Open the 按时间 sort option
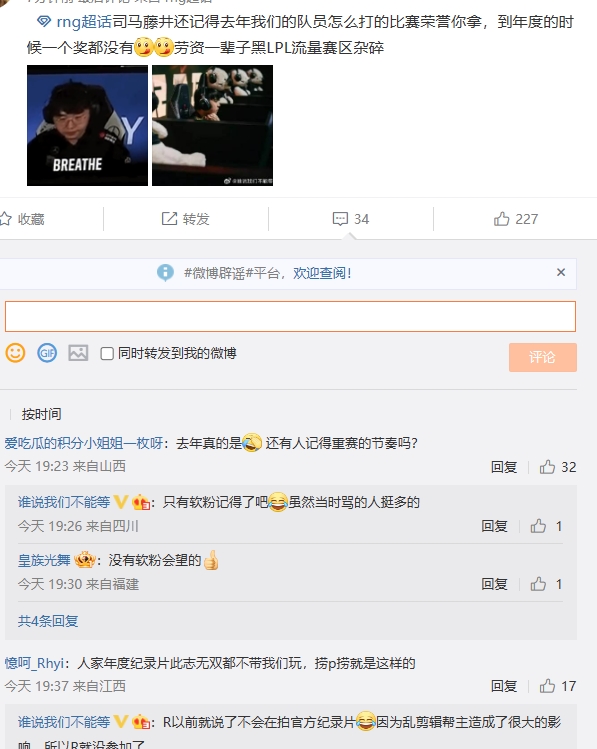 click(42, 414)
